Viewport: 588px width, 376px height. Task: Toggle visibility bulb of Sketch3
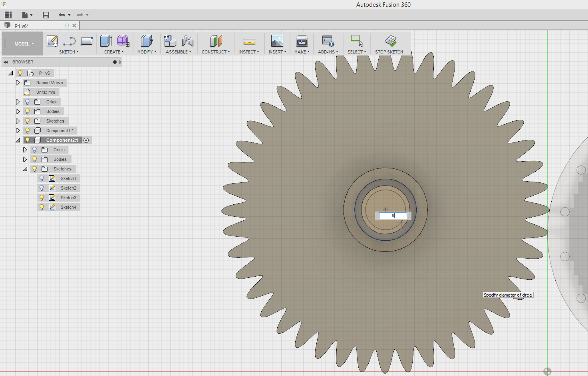[42, 198]
